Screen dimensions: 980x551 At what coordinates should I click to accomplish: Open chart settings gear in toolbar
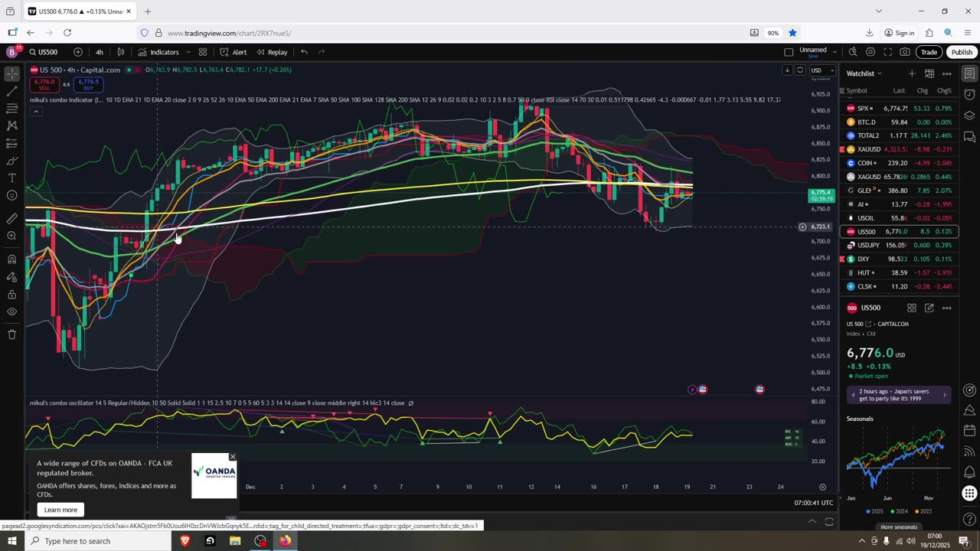point(871,52)
